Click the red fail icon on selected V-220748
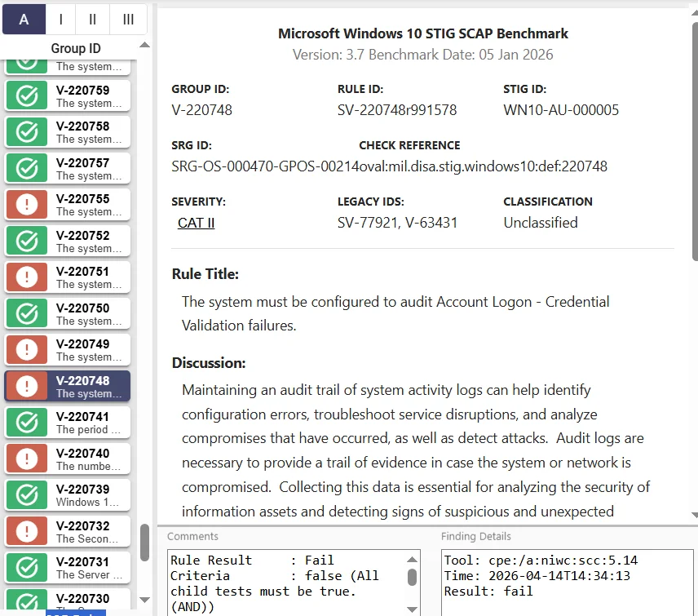 [x=27, y=386]
